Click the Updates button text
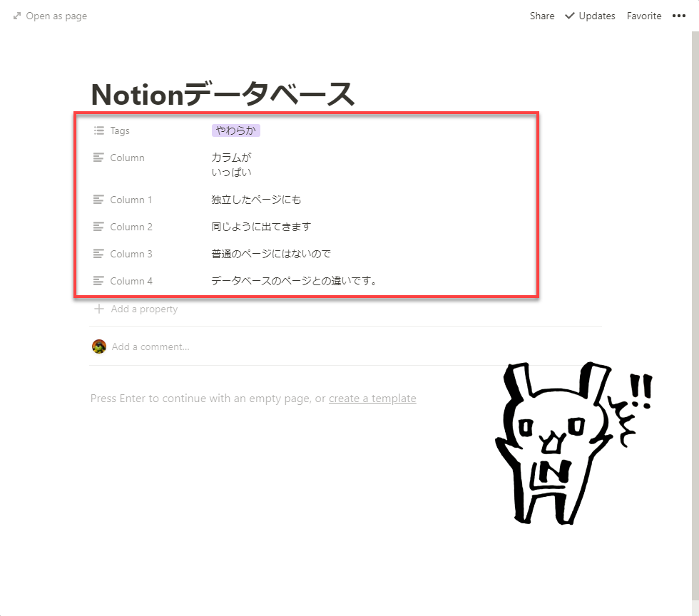This screenshot has height=616, width=699. pos(597,16)
